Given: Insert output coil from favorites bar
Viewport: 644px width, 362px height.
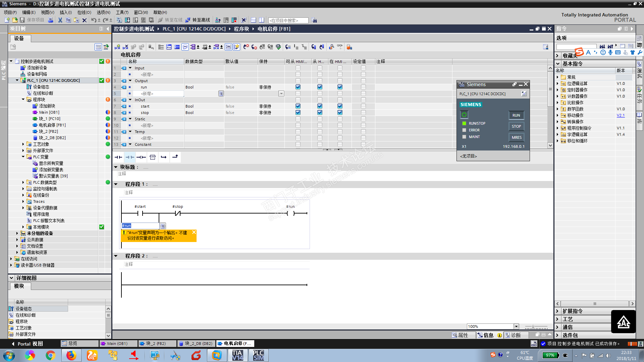Looking at the screenshot, I should (x=141, y=157).
